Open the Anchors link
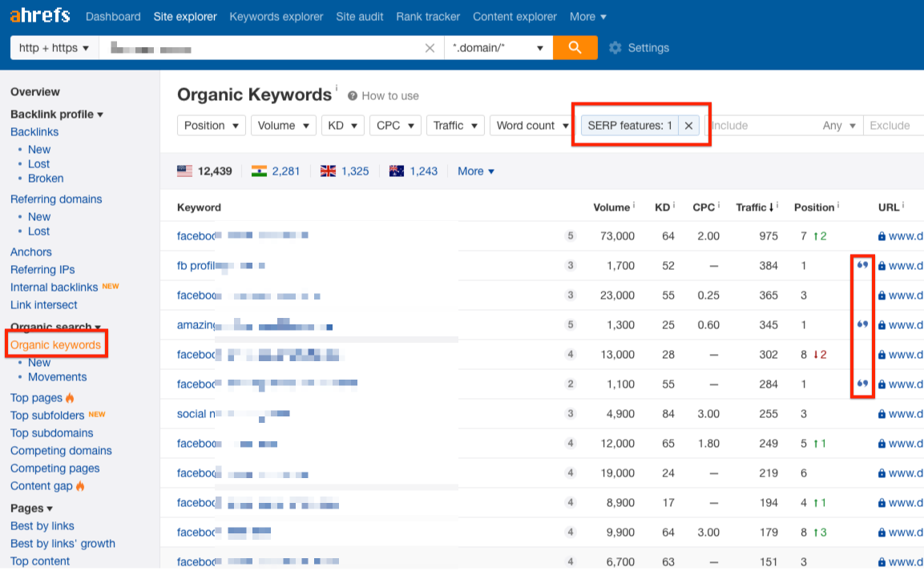The image size is (924, 575). [x=30, y=251]
